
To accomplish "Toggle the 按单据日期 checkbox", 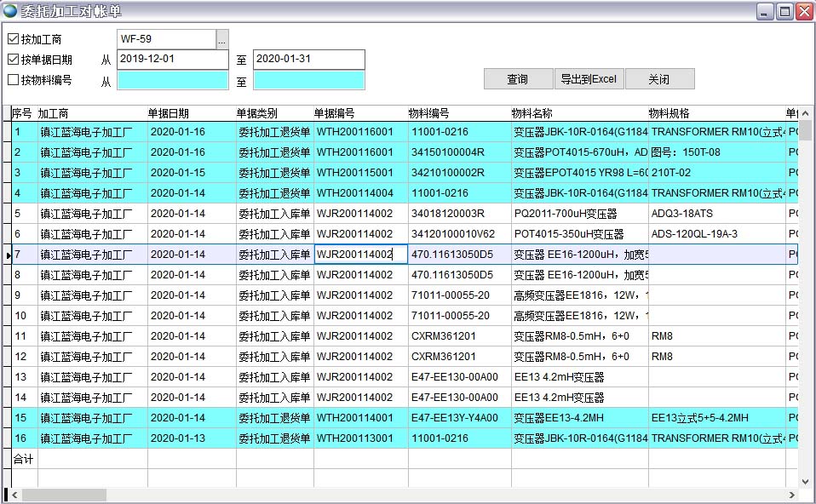I will pyautogui.click(x=13, y=60).
